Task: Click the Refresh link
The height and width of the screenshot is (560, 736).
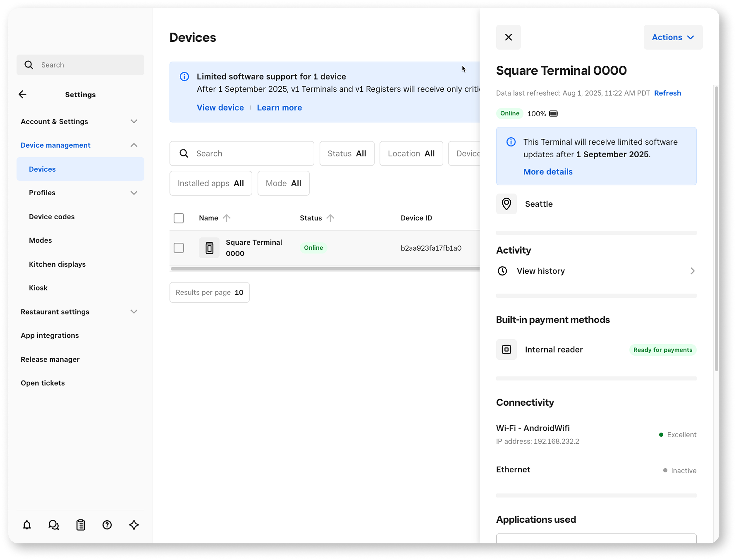Action: tap(667, 93)
